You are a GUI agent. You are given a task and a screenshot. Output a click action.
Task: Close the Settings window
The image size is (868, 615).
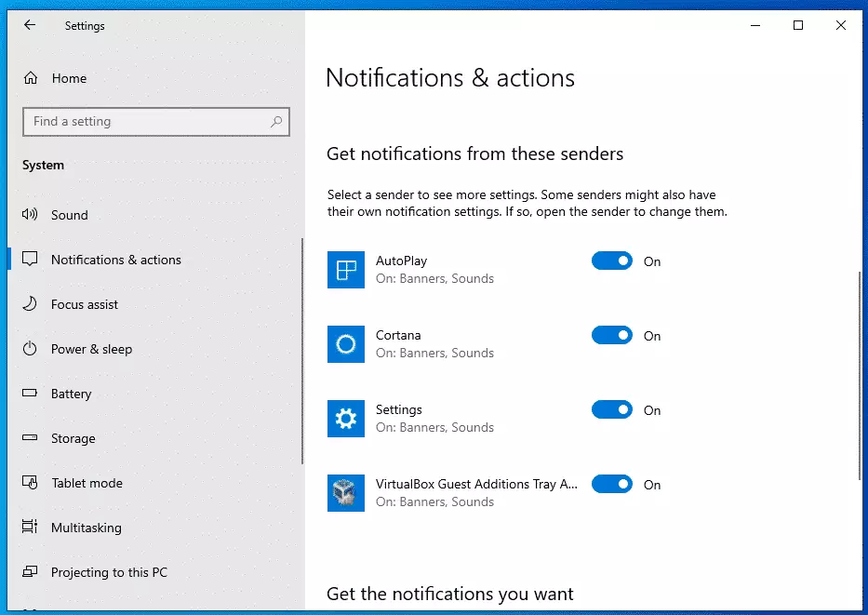tap(840, 25)
